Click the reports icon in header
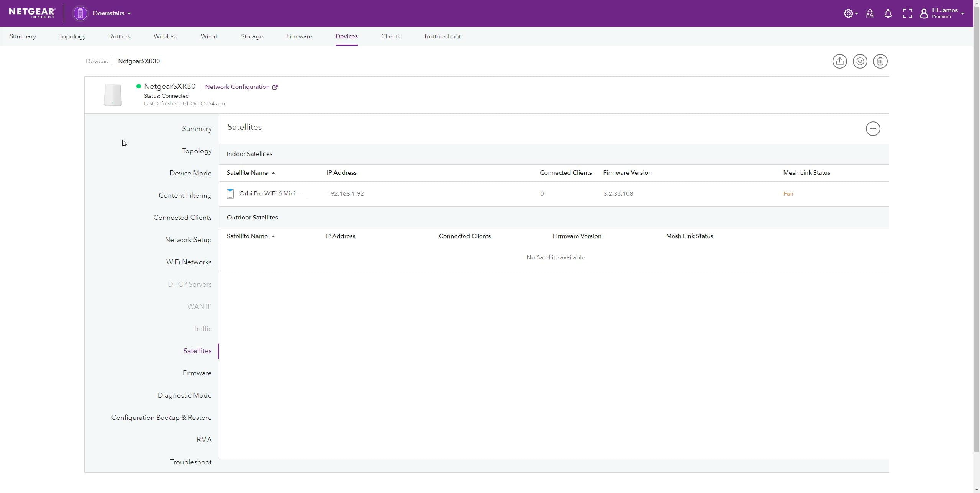This screenshot has height=493, width=980. tap(869, 14)
